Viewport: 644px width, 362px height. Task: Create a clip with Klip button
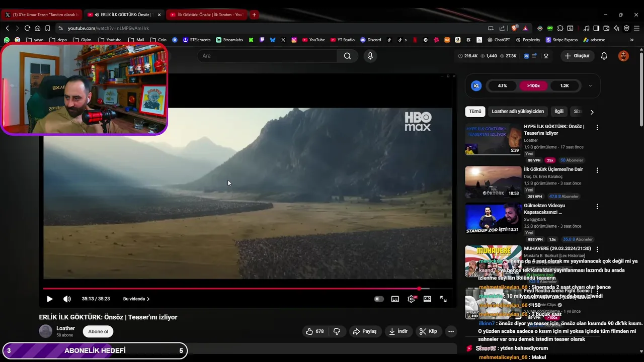tap(428, 331)
